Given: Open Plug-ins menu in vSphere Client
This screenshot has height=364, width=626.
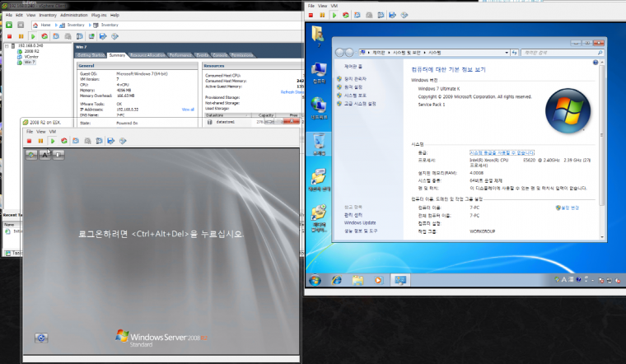Looking at the screenshot, I should [x=99, y=15].
